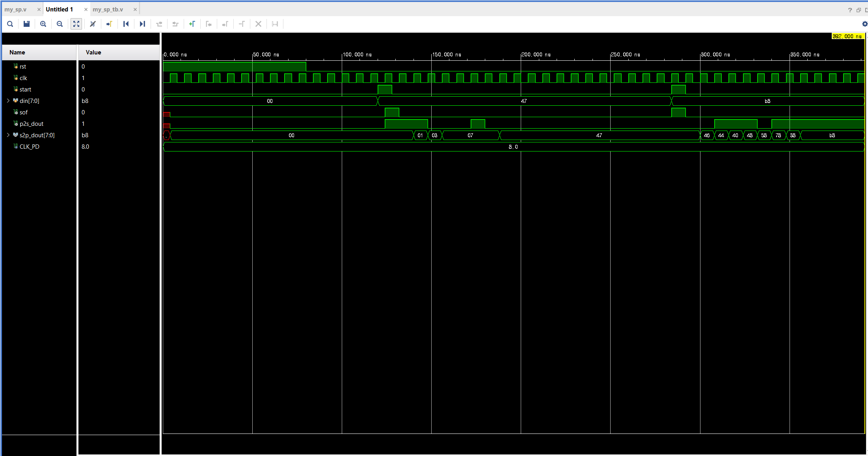The image size is (868, 456).
Task: Click the Value column header
Action: point(93,52)
